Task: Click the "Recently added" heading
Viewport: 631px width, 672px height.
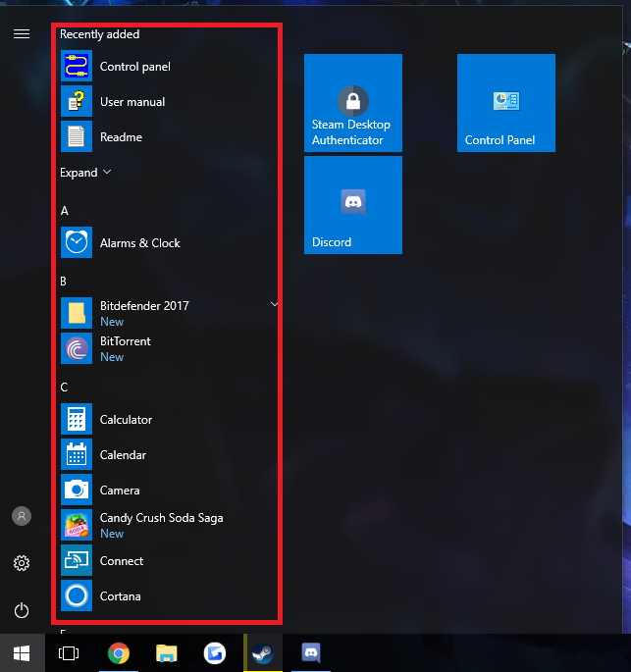Action: point(99,34)
